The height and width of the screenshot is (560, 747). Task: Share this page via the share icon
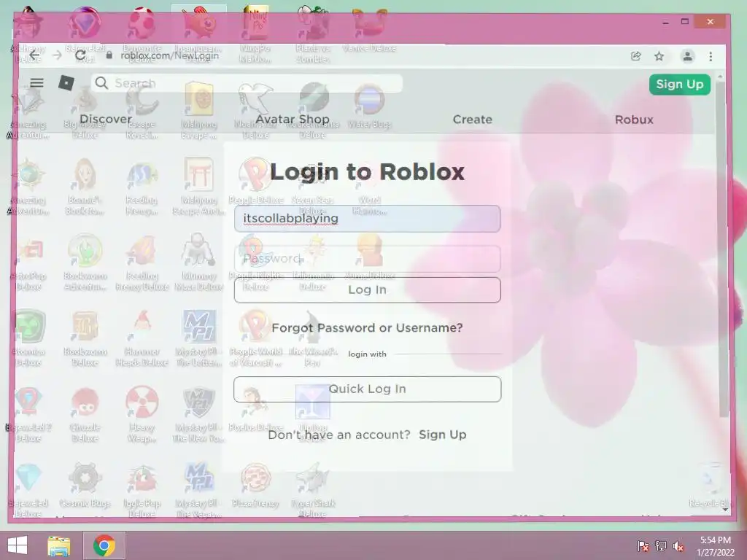tap(636, 56)
